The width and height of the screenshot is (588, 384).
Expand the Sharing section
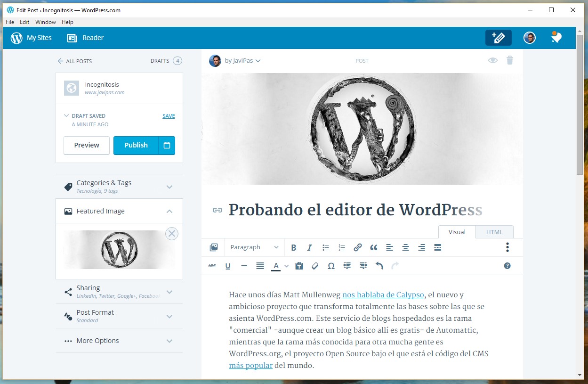(x=119, y=292)
